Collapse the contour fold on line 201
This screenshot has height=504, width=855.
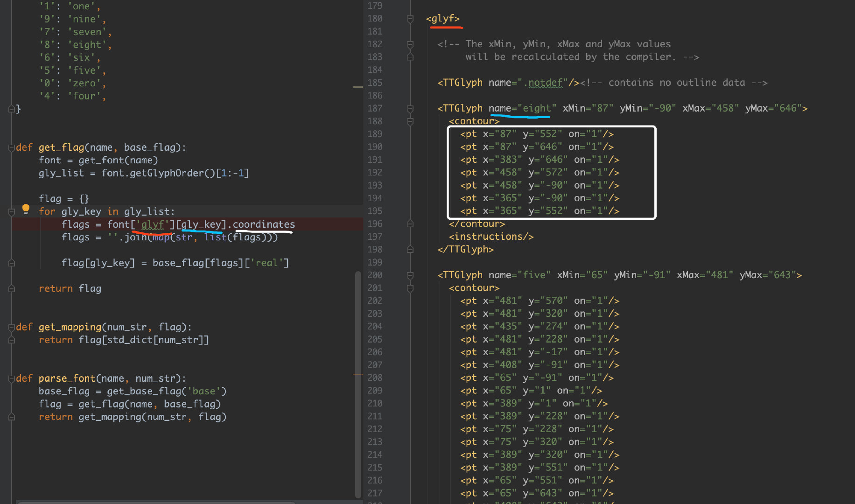point(410,288)
